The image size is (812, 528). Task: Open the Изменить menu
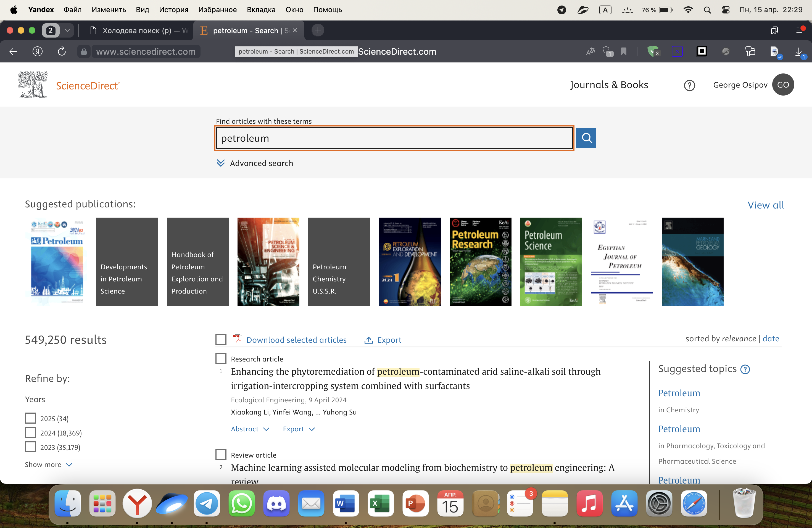coord(109,10)
